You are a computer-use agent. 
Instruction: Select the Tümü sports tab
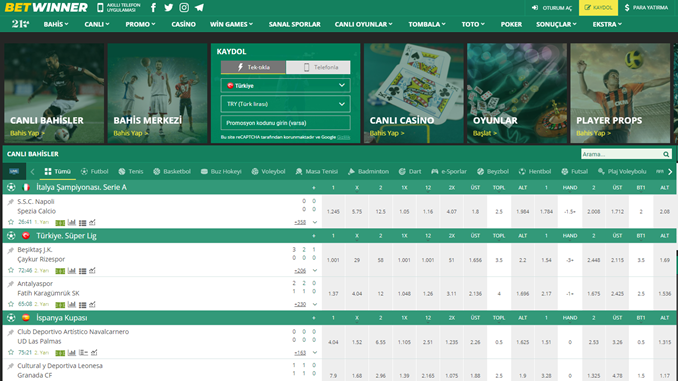pyautogui.click(x=58, y=172)
